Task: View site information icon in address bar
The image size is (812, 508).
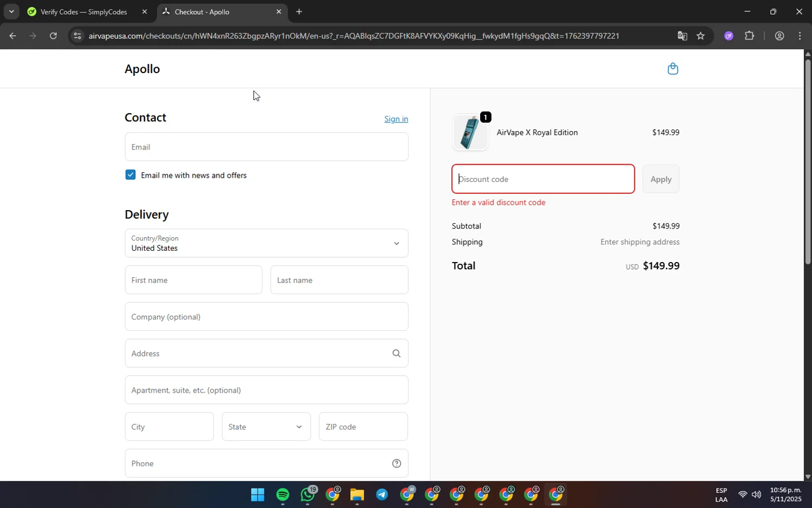Action: pyautogui.click(x=77, y=36)
